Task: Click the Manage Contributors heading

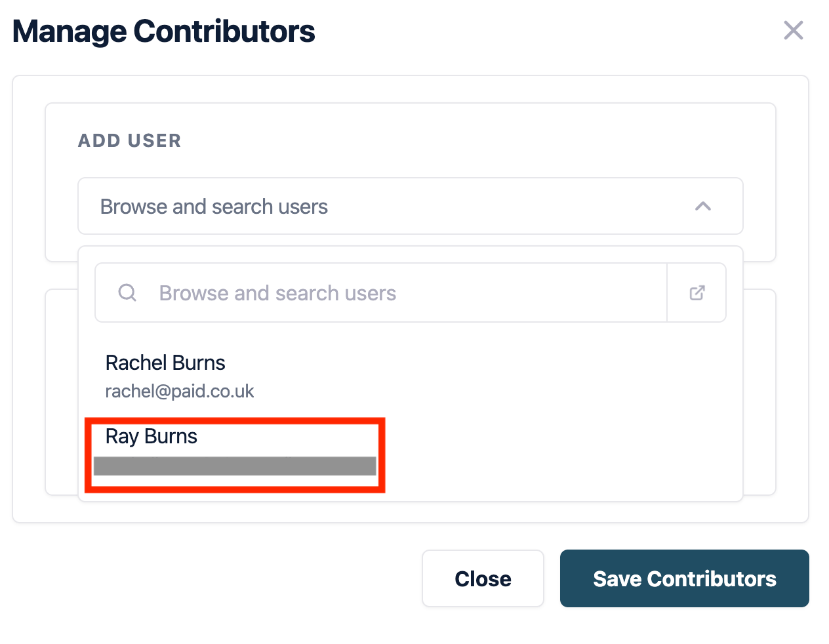Action: [x=164, y=31]
